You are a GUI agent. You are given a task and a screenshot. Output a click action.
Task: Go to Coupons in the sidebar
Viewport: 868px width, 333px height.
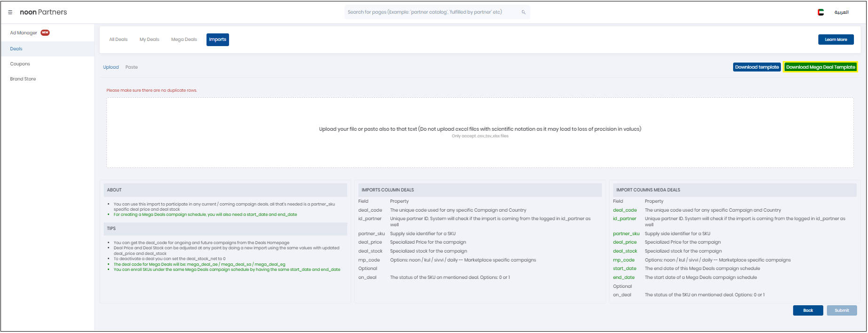[20, 64]
